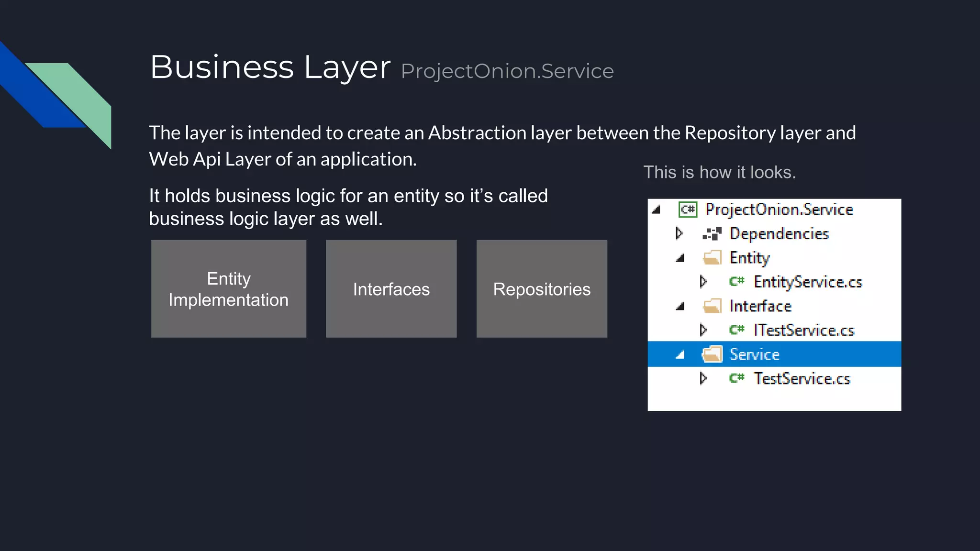Collapse the selected Service folder arrow
Screen dimensions: 980x551
coord(680,355)
